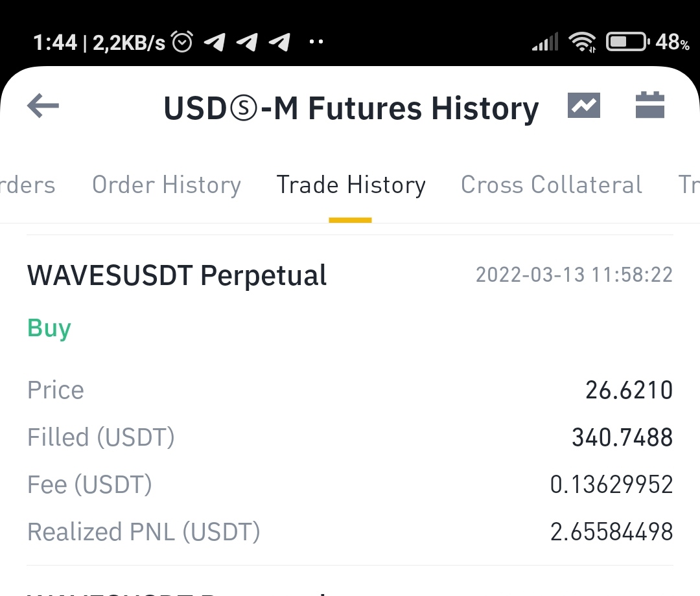Viewport: 700px width, 596px height.
Task: Tap the USDⓈ-M Futures History title
Action: pos(351,108)
